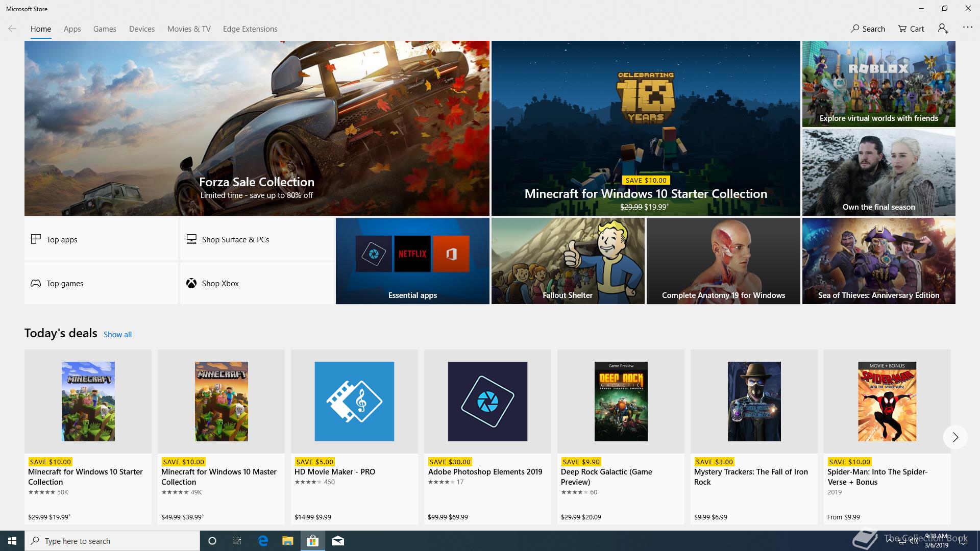
Task: Click Minecraft Master Collection deal cover art
Action: (x=222, y=402)
